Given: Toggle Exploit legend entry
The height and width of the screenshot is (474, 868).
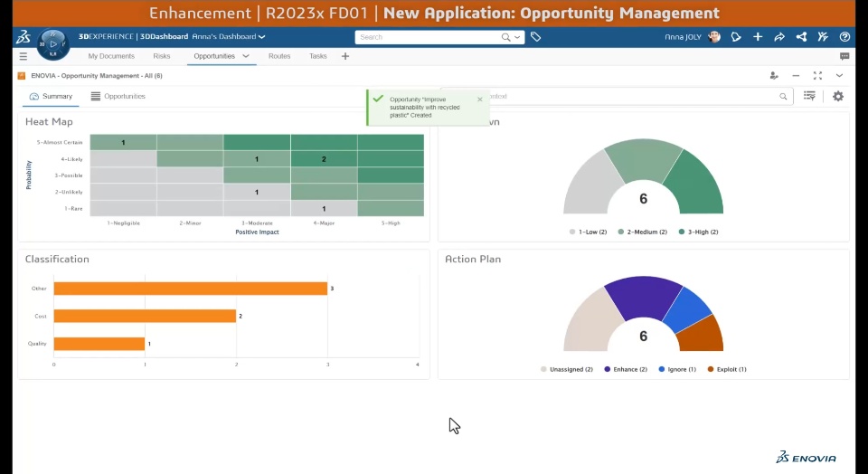Looking at the screenshot, I should coord(727,369).
